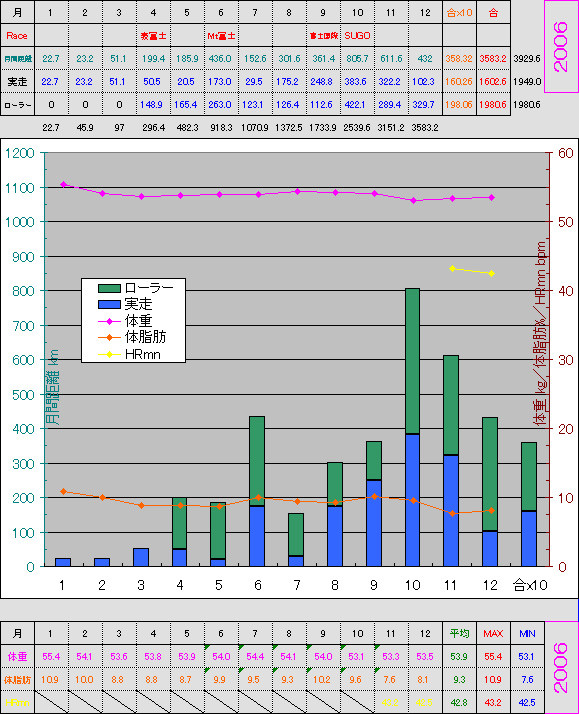Select the cell 175.2 in the 実走 row
Image resolution: width=579 pixels, height=714 pixels.
[289, 82]
